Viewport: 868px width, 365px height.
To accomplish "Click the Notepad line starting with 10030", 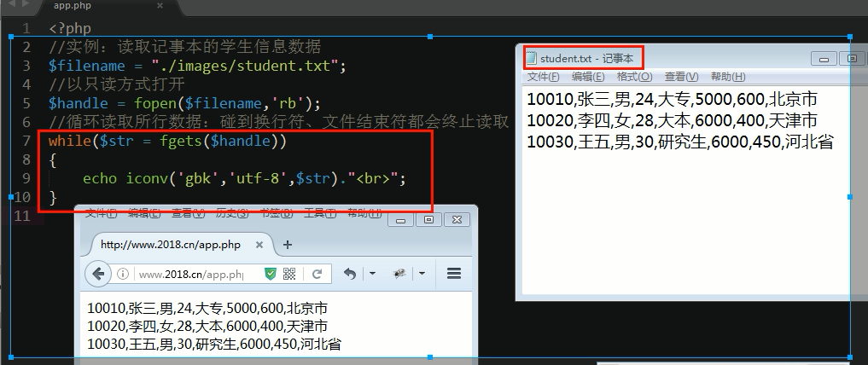I will coord(679,142).
